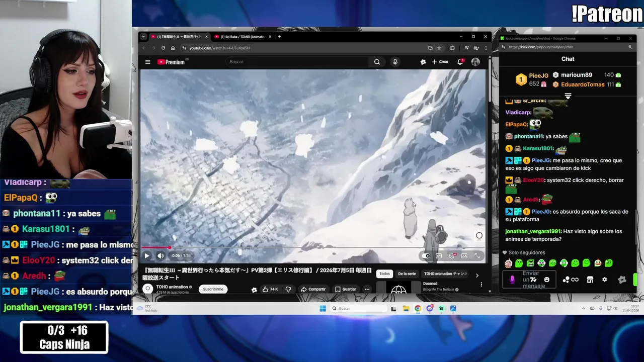644x362 pixels.
Task: Toggle subtitles on the video player
Action: tap(439, 256)
